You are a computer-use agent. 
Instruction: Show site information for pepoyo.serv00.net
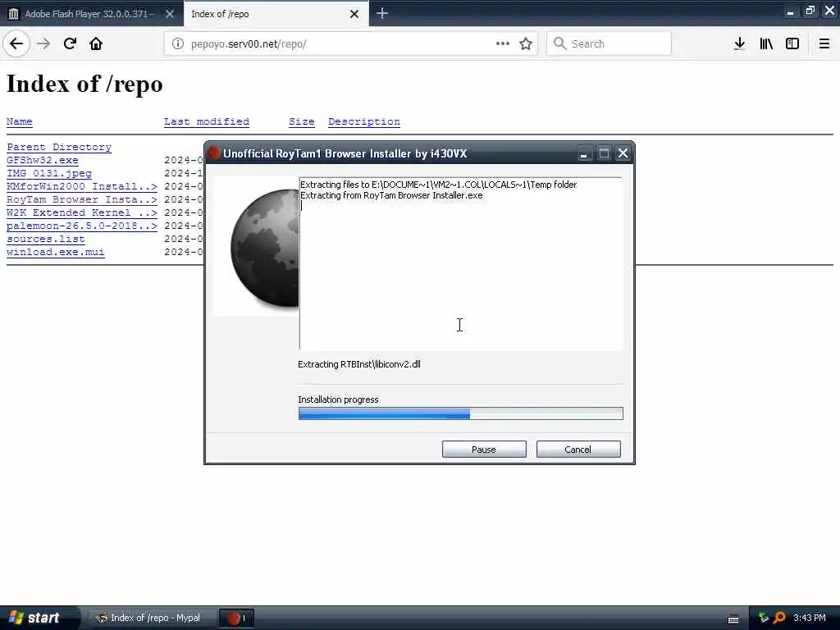[x=177, y=44]
